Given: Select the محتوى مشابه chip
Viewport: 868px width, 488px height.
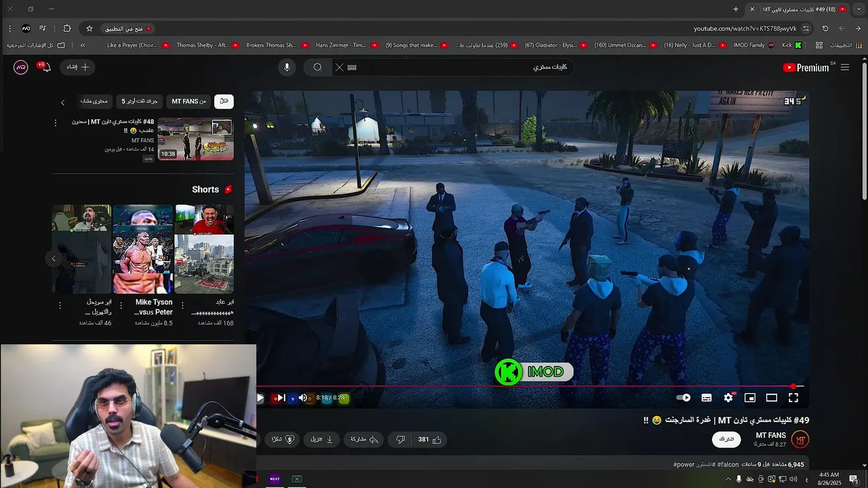Looking at the screenshot, I should pyautogui.click(x=94, y=101).
